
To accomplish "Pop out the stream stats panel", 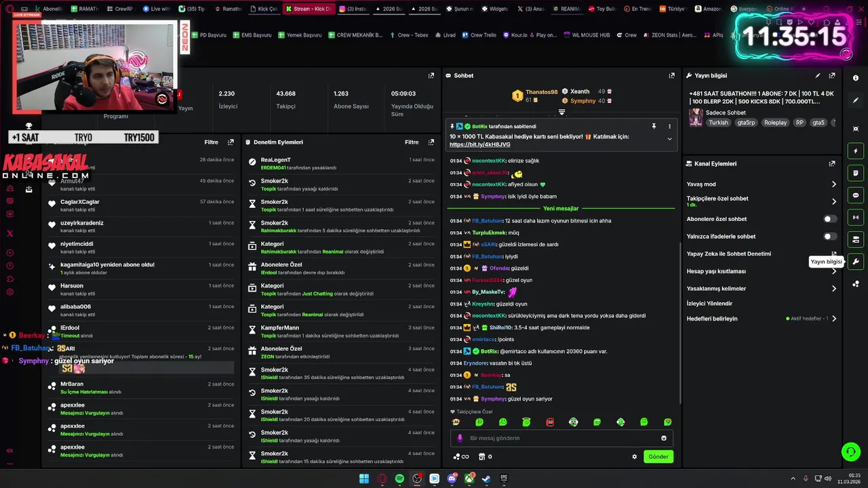I will click(431, 76).
